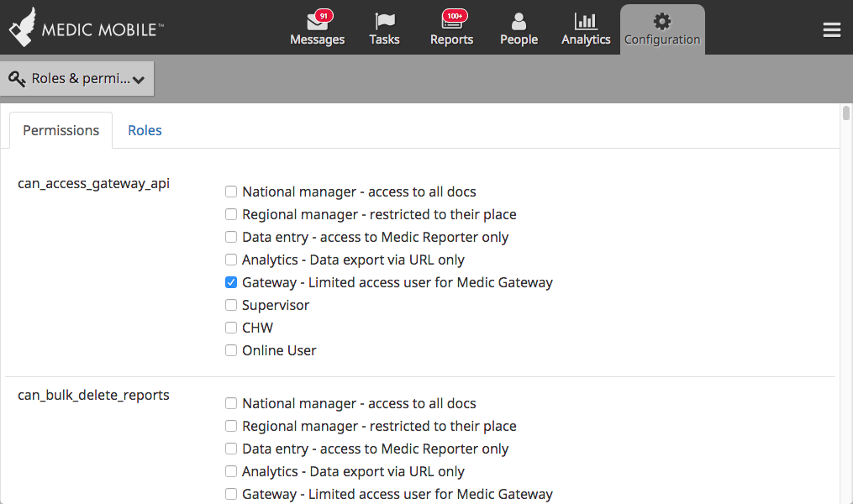This screenshot has width=853, height=504.
Task: Enable Supervisor for can_access_gateway_api
Action: [231, 305]
